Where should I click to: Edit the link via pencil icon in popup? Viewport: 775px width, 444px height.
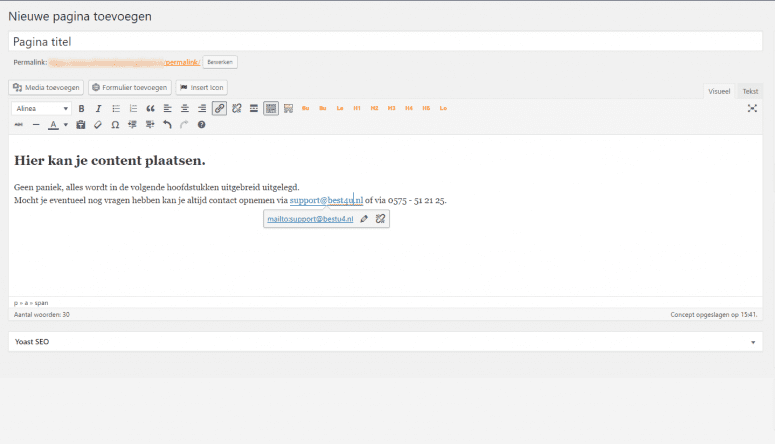point(364,218)
